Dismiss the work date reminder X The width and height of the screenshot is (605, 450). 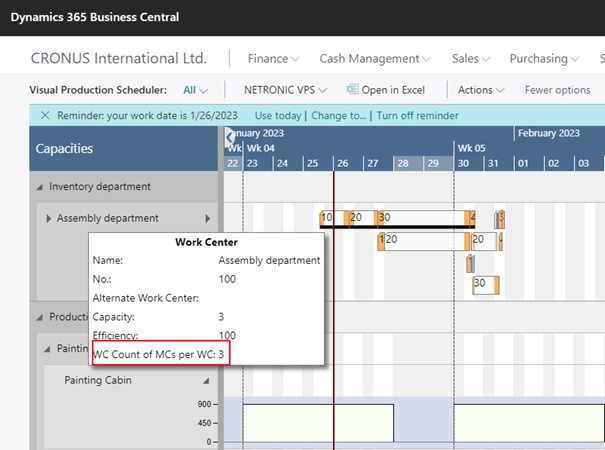[45, 115]
